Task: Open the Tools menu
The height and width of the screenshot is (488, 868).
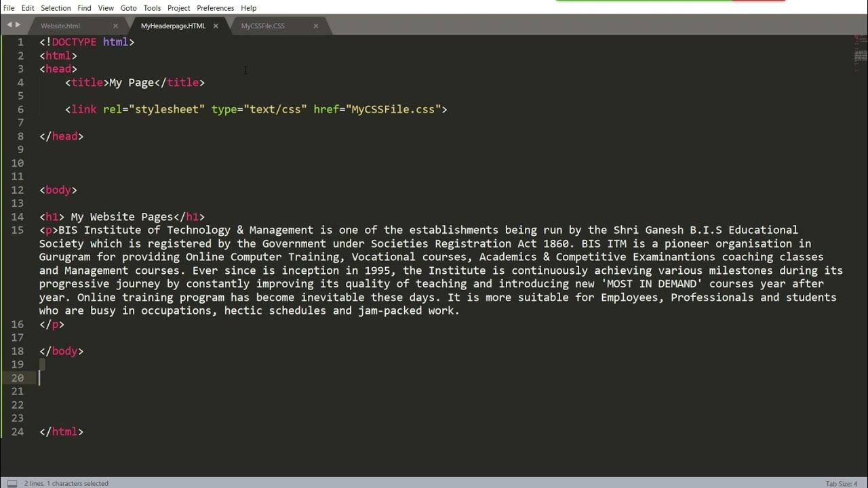Action: pos(152,8)
